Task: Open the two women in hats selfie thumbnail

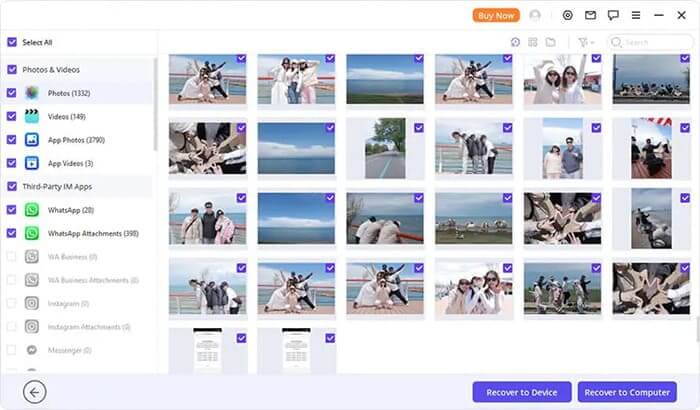Action: (x=562, y=79)
